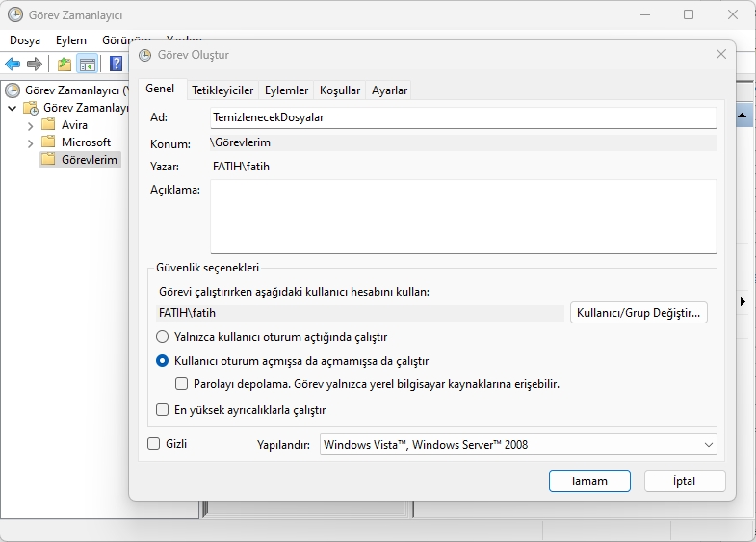Click into the Açıklama text area

pos(462,216)
